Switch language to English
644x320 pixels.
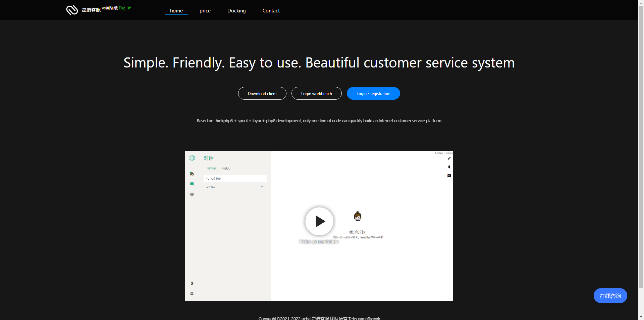click(x=125, y=8)
